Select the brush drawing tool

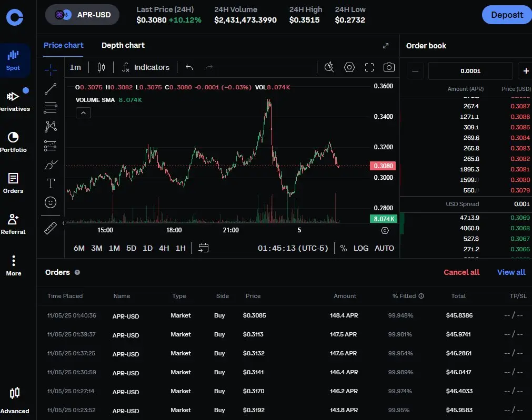pos(51,165)
